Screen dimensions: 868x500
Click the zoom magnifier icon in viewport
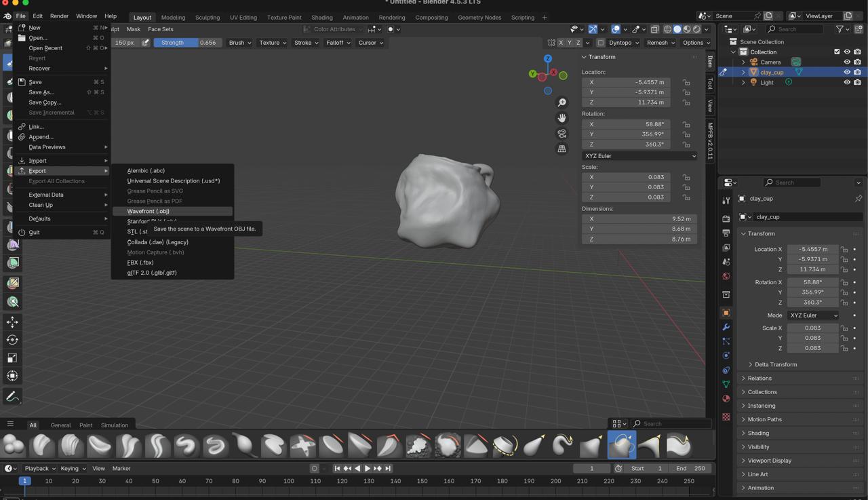tap(561, 102)
